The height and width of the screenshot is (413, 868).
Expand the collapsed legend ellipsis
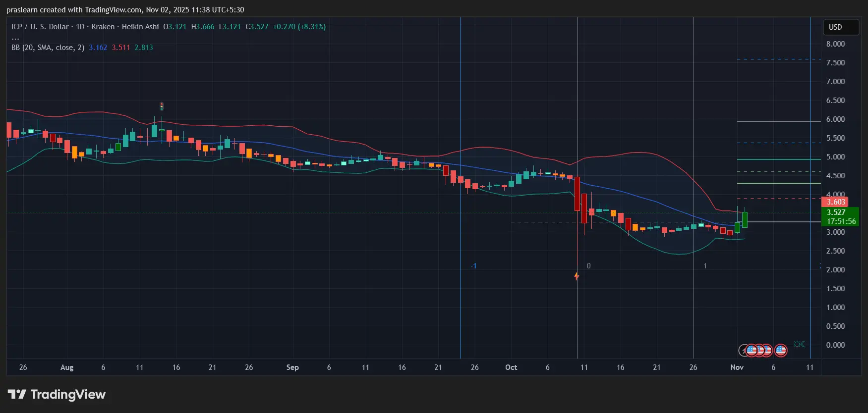pos(15,38)
